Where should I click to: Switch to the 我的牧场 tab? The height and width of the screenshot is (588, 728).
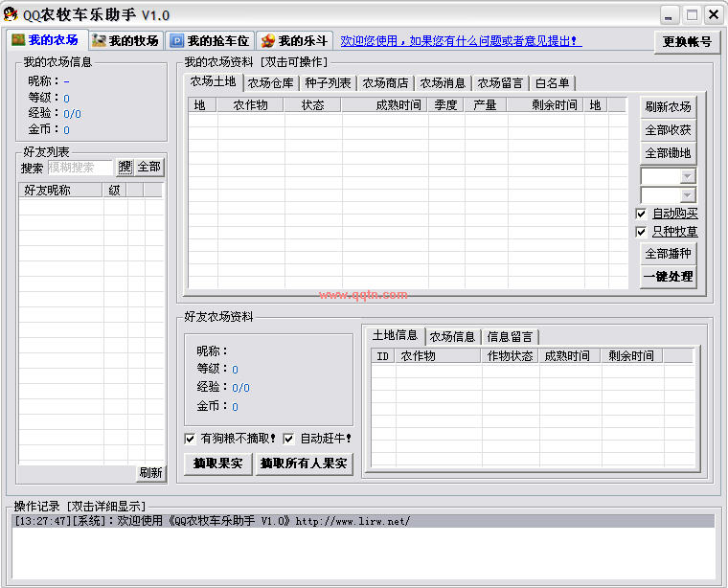point(125,41)
